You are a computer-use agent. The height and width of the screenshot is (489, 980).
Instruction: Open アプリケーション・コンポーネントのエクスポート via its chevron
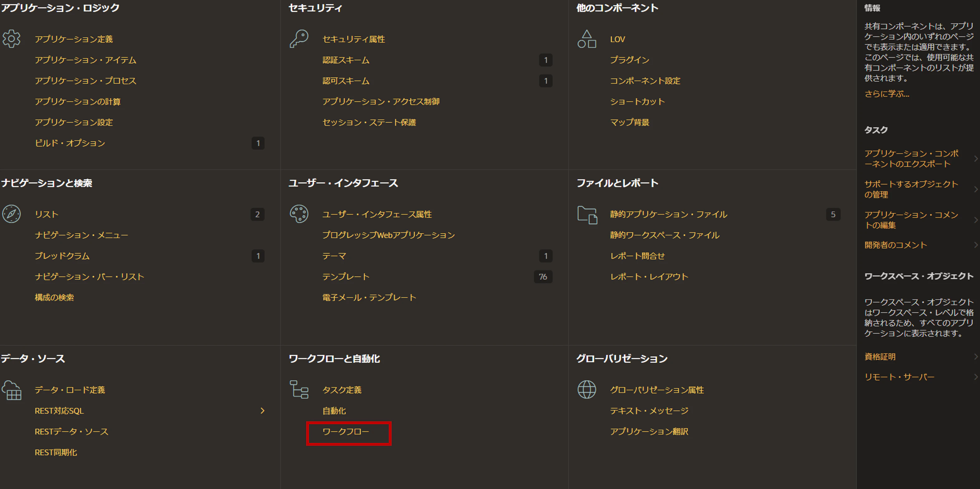click(x=976, y=159)
